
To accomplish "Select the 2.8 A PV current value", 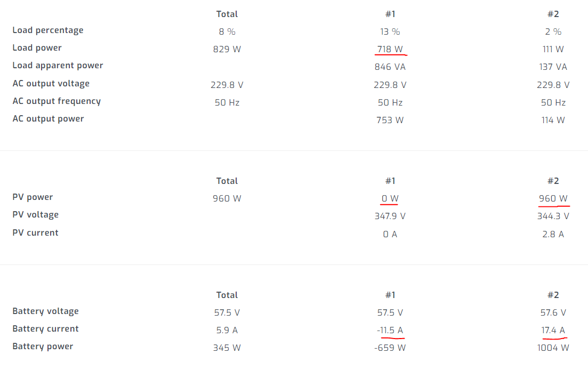I will (x=553, y=234).
